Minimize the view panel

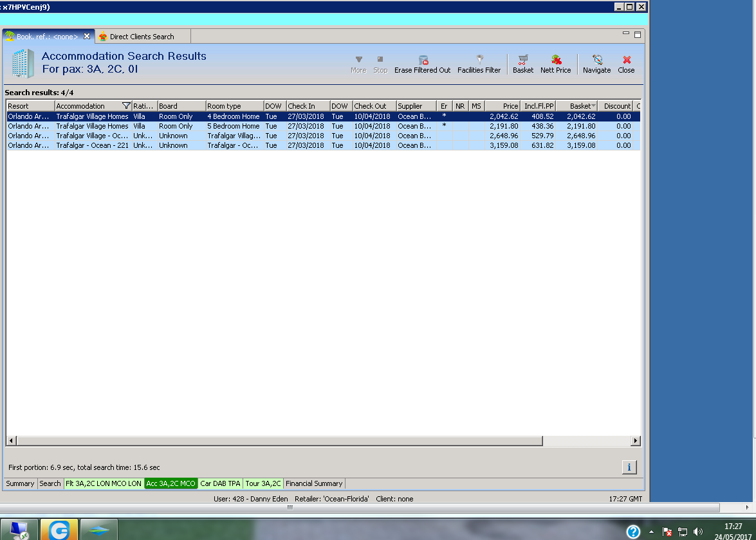626,33
